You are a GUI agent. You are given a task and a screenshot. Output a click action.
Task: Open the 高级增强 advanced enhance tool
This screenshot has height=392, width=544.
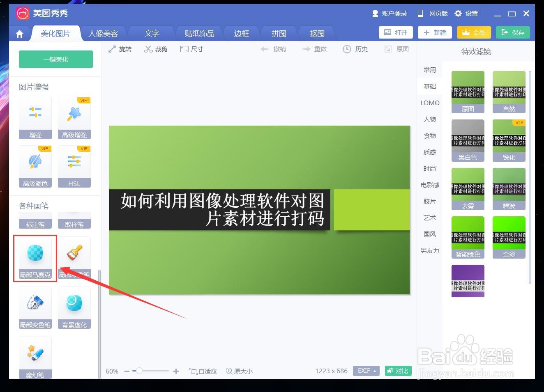tap(74, 118)
